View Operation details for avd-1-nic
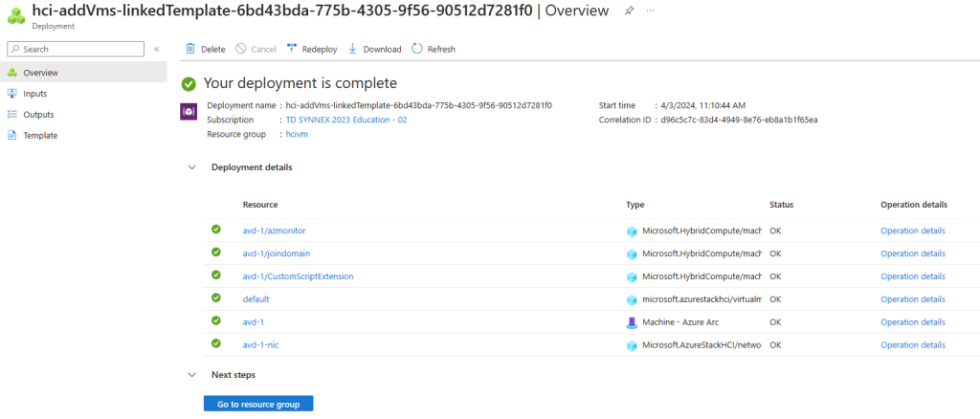This screenshot has width=980, height=419. tap(912, 344)
